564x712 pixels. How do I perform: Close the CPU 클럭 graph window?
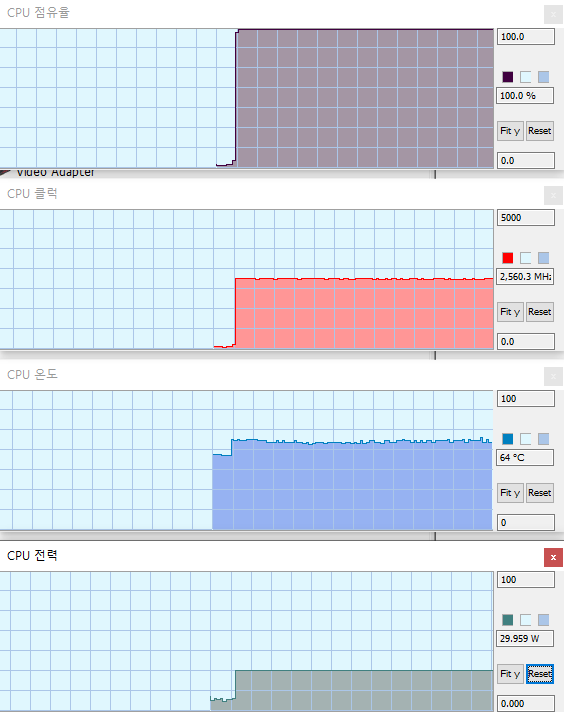(x=553, y=195)
